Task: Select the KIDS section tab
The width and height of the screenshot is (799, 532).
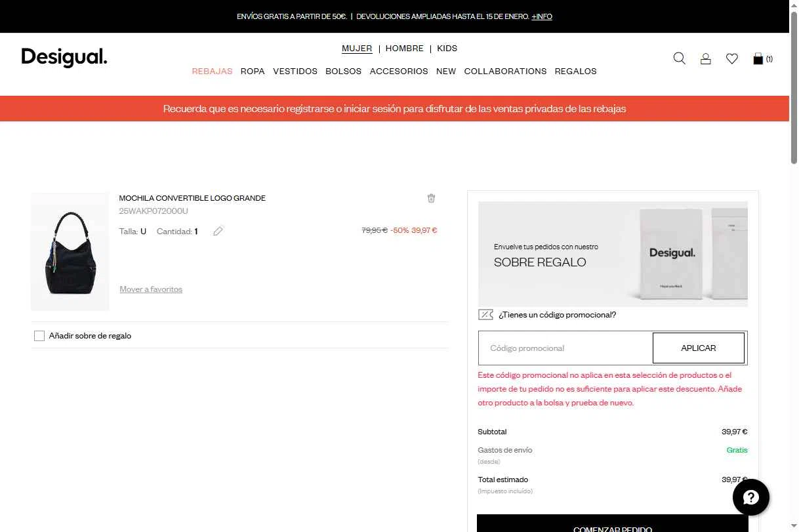Action: point(447,49)
